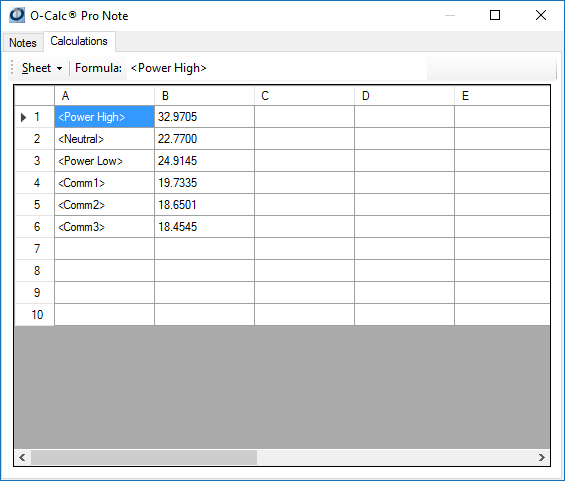Open the Sheet dropdown menu
Image resolution: width=565 pixels, height=481 pixels.
click(42, 68)
